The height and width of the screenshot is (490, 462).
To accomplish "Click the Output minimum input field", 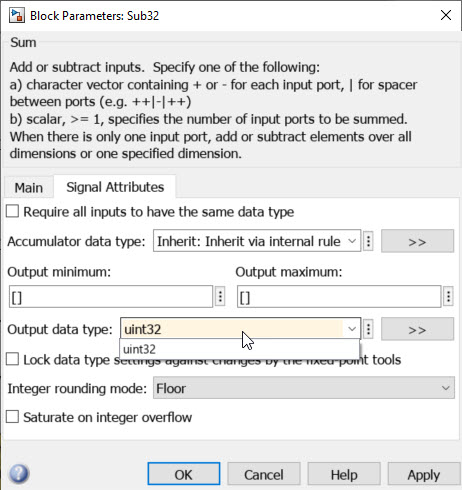I will pos(111,297).
